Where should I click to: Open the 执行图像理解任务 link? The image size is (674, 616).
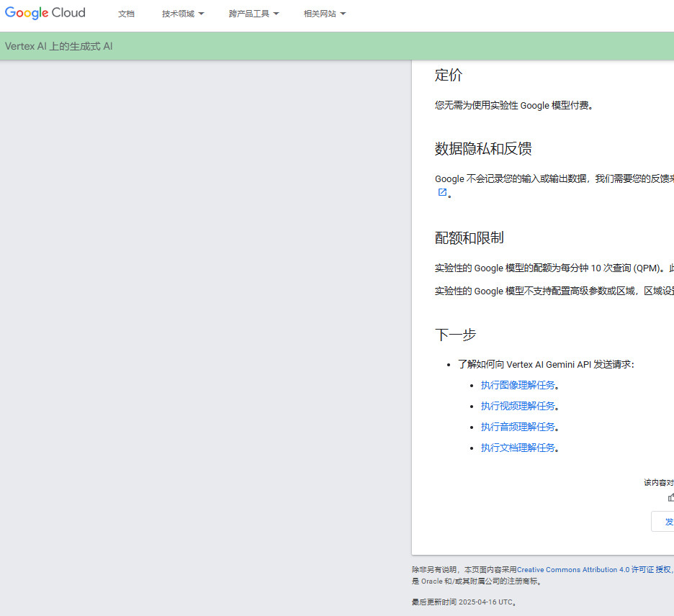coord(518,385)
